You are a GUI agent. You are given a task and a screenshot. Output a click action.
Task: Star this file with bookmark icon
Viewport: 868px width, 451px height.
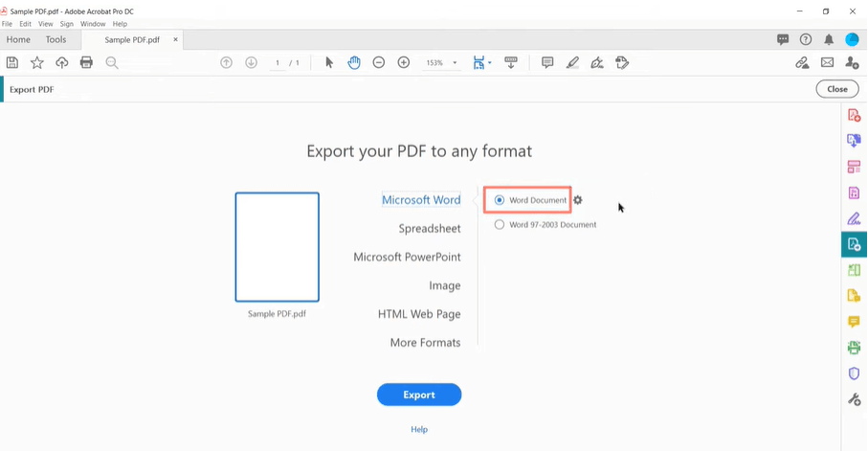tap(37, 62)
